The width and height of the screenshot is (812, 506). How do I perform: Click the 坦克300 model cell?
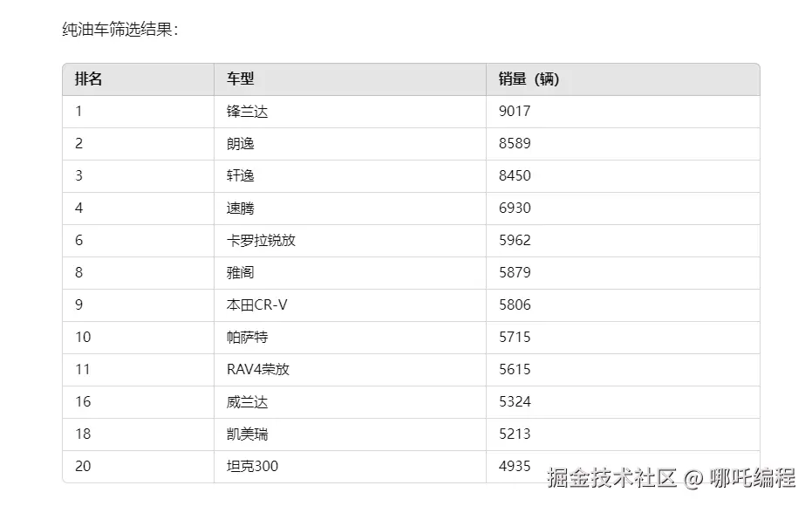coord(252,467)
